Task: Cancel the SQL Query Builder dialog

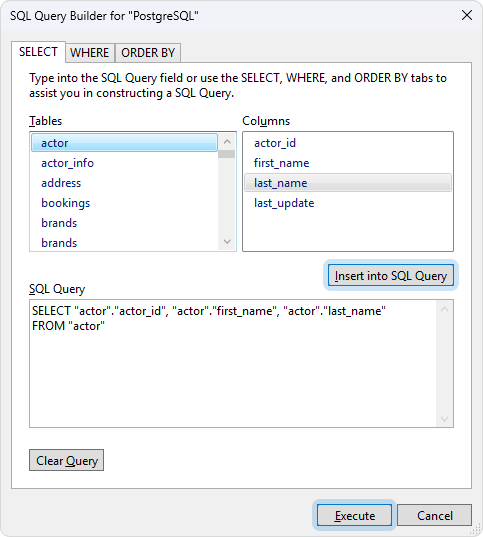Action: point(434,515)
